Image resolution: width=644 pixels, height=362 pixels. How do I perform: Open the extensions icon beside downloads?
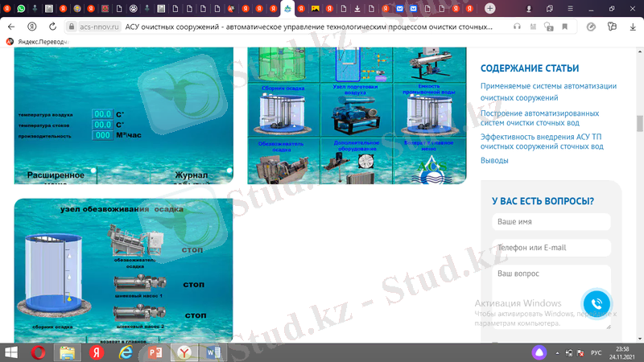612,27
